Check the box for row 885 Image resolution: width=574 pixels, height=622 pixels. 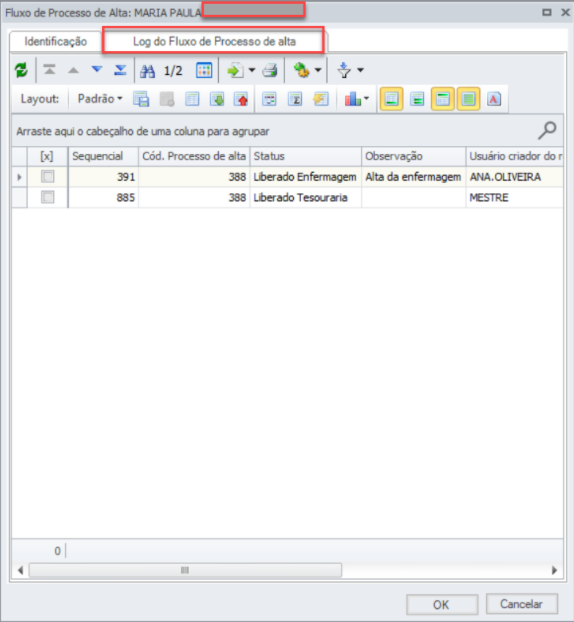[48, 197]
